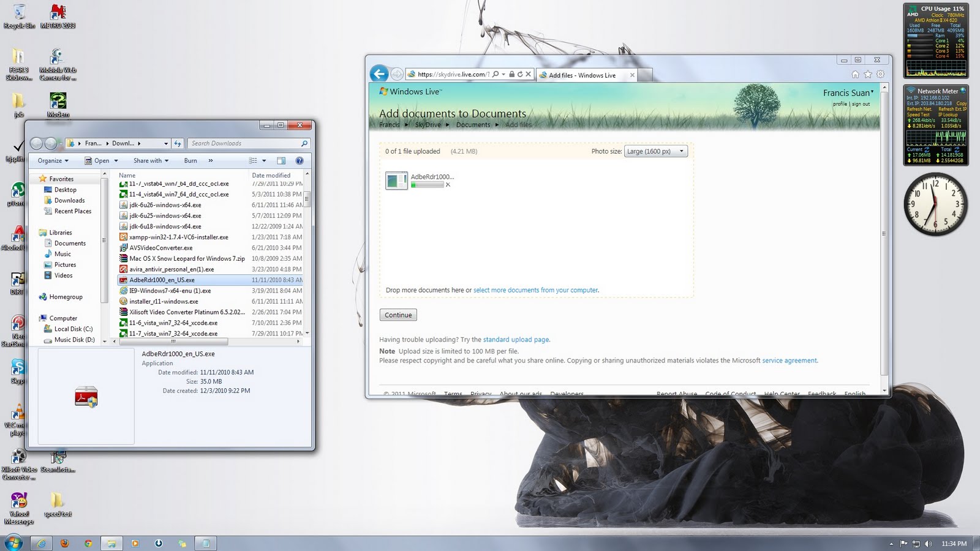Change the view icon in Explorer toolbar
This screenshot has width=980, height=551.
(x=253, y=160)
